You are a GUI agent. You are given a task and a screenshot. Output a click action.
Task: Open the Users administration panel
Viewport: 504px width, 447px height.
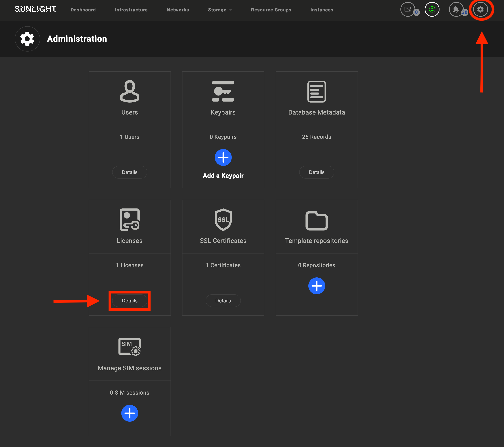point(130,172)
